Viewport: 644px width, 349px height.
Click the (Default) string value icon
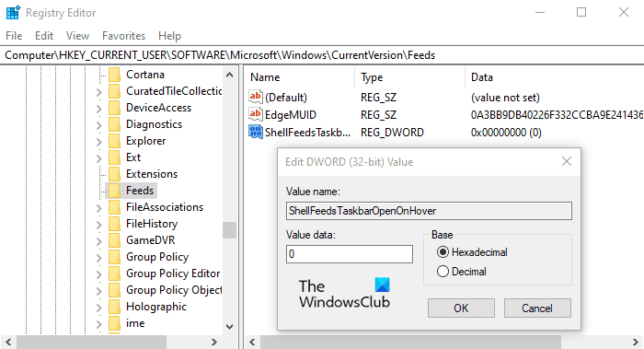click(256, 97)
